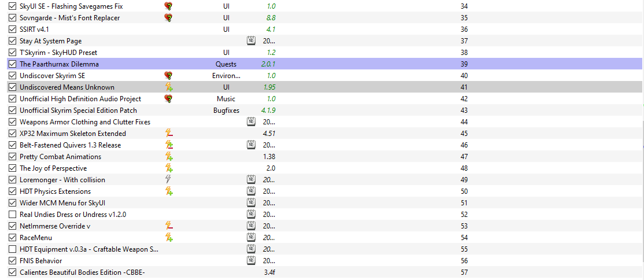Enable Real Undies Dress or Undress mod
This screenshot has width=644, height=280.
[12, 214]
